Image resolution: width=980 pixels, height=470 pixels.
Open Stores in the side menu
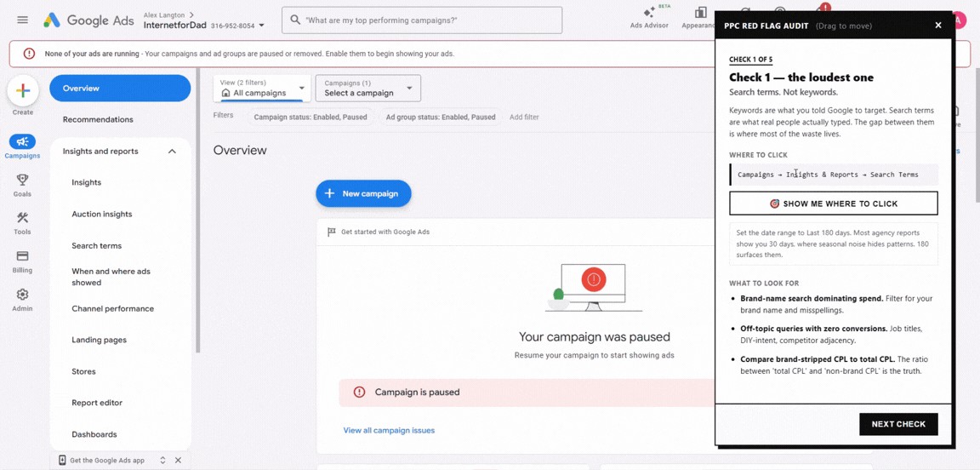(83, 372)
